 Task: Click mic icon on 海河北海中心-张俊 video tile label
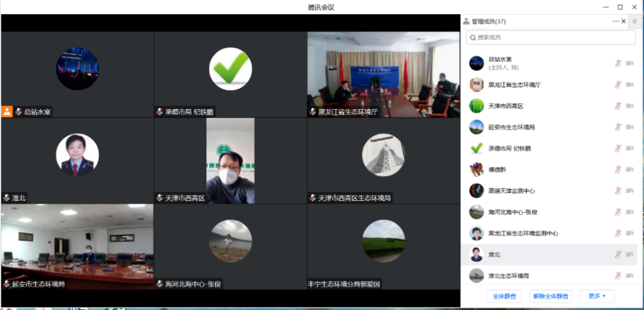click(x=160, y=284)
